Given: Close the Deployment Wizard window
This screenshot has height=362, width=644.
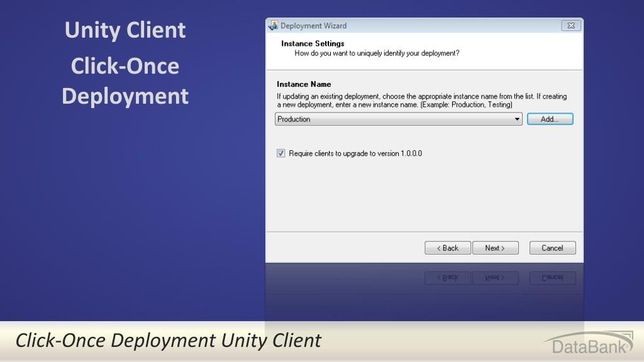Looking at the screenshot, I should coord(571,25).
